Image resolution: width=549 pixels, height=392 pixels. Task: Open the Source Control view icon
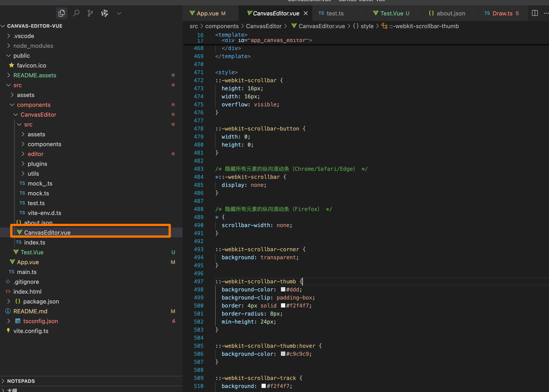pyautogui.click(x=90, y=13)
